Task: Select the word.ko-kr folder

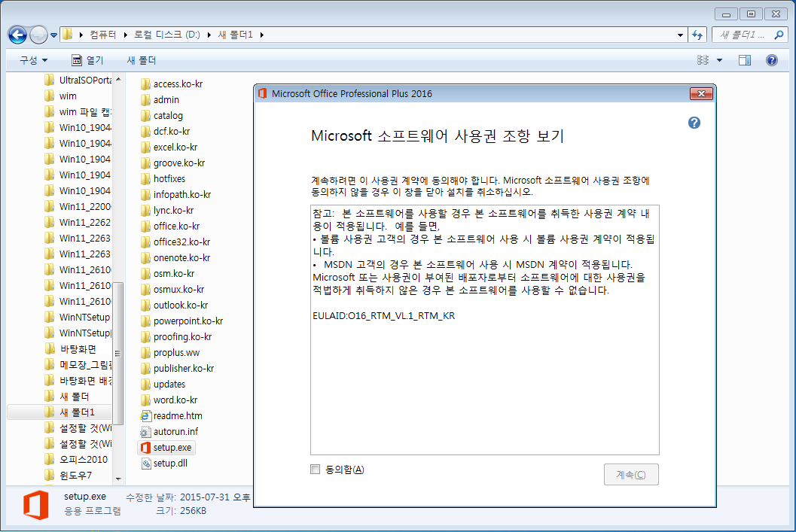Action: 169,400
